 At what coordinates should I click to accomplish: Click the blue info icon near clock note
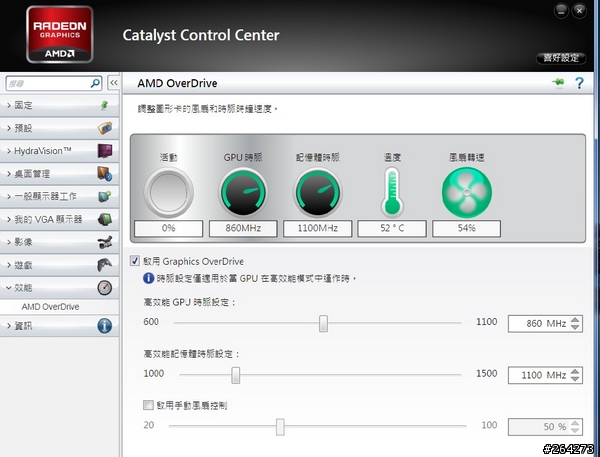148,278
